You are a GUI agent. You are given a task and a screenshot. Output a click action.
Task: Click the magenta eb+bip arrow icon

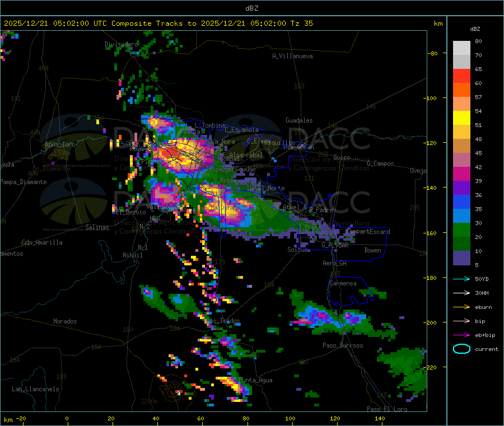[x=461, y=335]
